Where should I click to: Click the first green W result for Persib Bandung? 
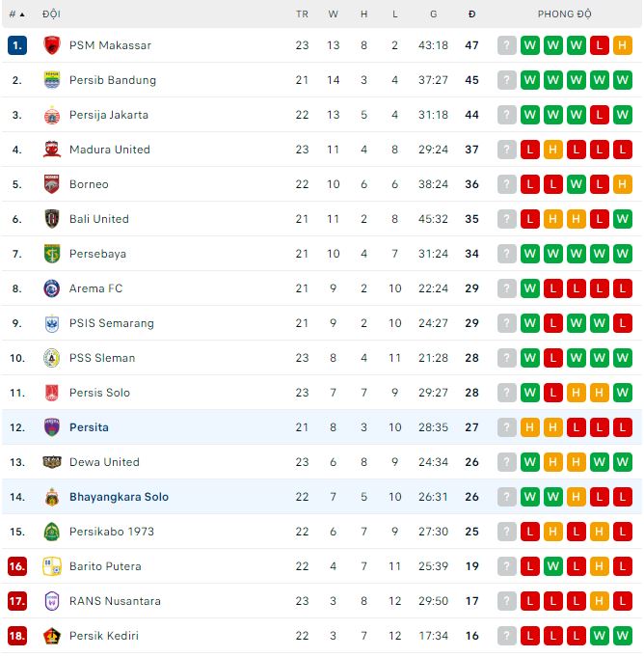530,80
